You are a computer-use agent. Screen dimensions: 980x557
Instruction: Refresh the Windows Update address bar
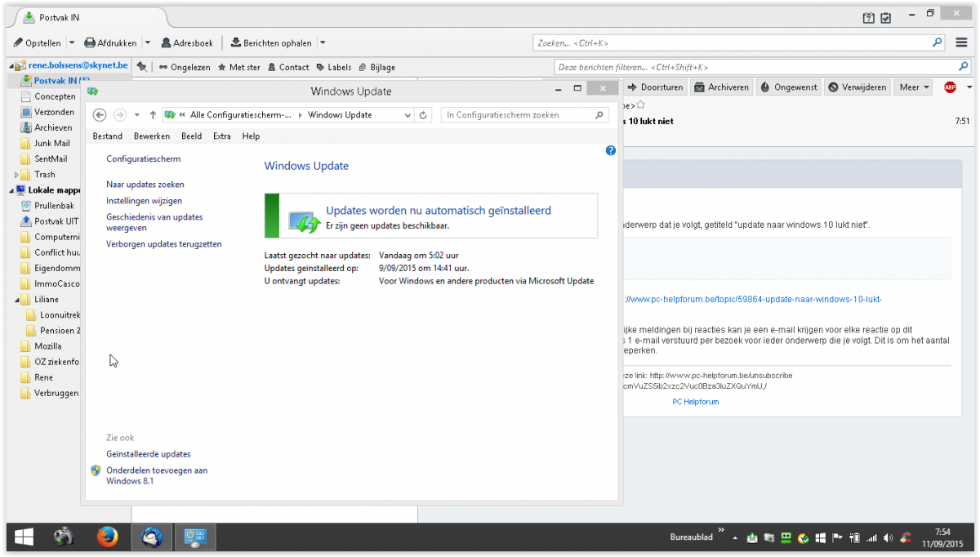click(x=423, y=115)
